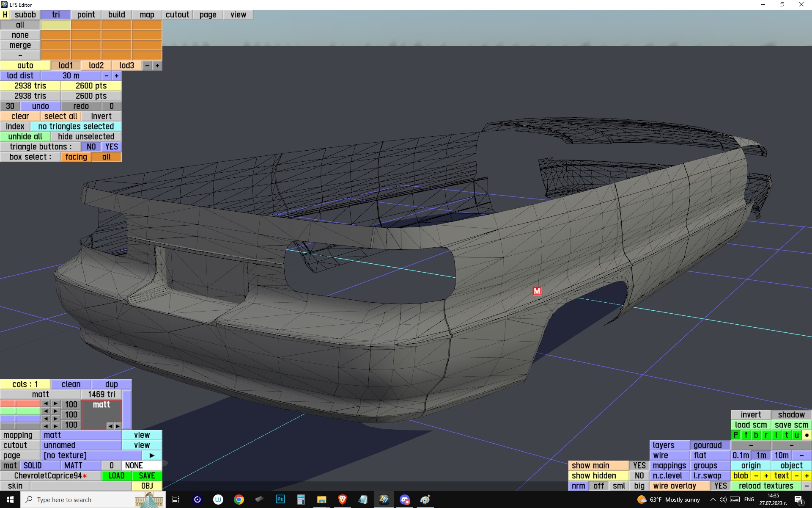Screen dimensions: 812x508
Task: Click the perspective 'P' view button
Action: point(736,435)
